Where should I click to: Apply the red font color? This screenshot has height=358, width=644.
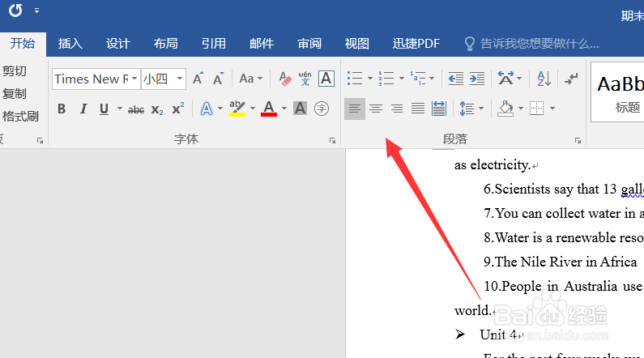tap(269, 109)
